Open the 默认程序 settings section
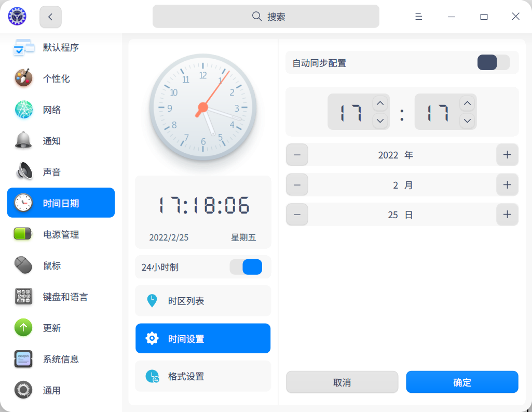This screenshot has width=532, height=412. (x=61, y=47)
